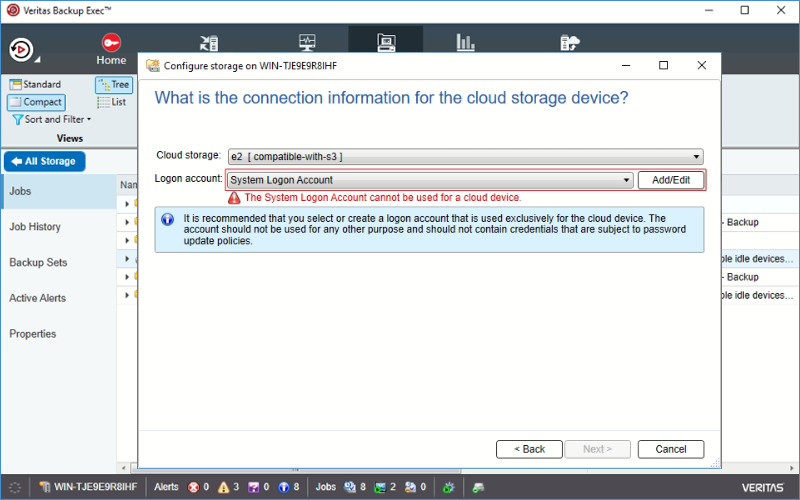The width and height of the screenshot is (800, 500).
Task: Expand the fourth job row
Action: pos(127,259)
